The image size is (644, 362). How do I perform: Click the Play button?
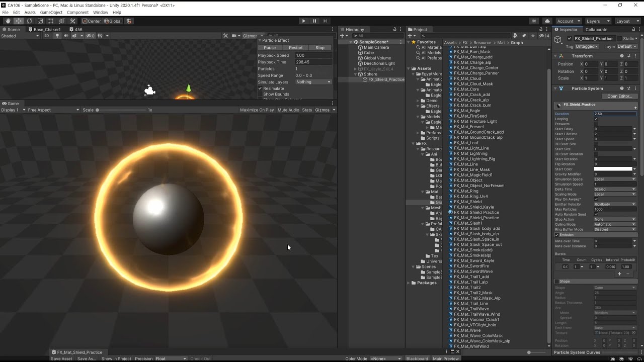tap(303, 21)
